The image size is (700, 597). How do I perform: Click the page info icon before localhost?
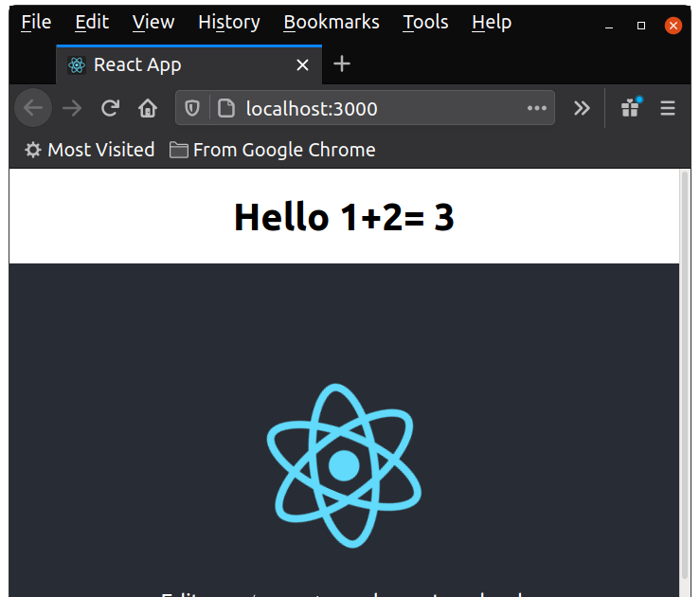pos(226,108)
